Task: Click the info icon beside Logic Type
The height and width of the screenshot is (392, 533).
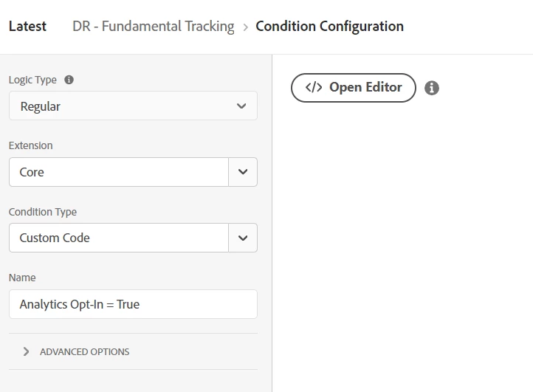Action: point(69,80)
